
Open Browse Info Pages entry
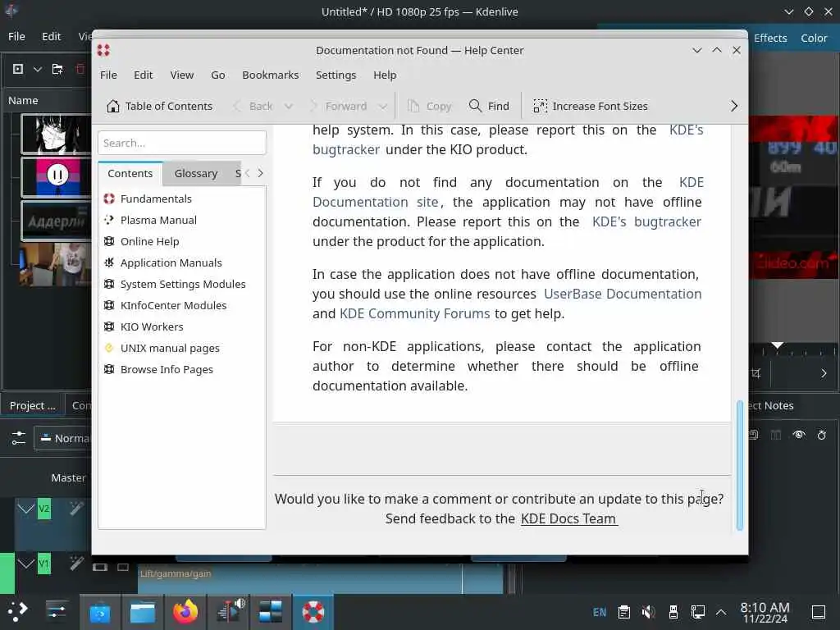pyautogui.click(x=167, y=370)
